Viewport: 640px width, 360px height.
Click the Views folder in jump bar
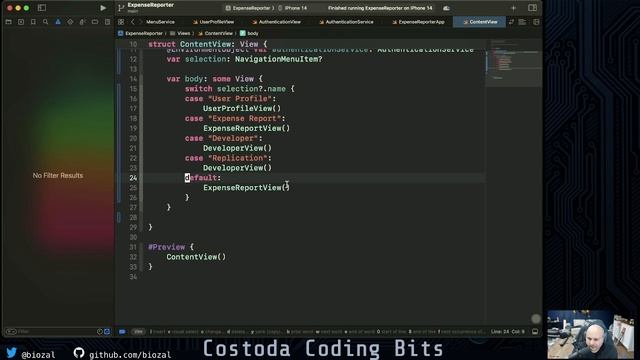pos(180,33)
